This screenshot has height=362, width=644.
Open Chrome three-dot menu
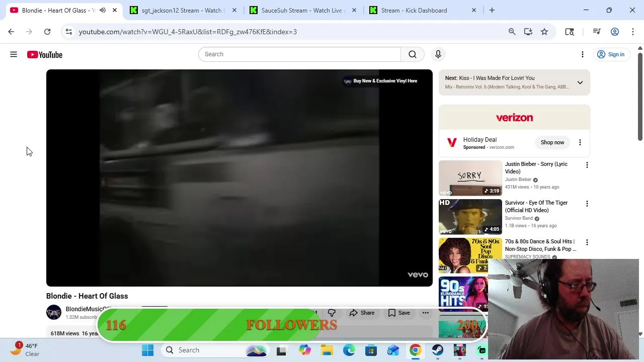633,32
